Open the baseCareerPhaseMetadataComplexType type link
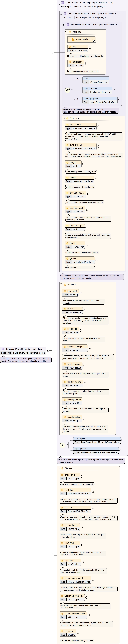Screen dimensions: 128x644 [100, 442]
